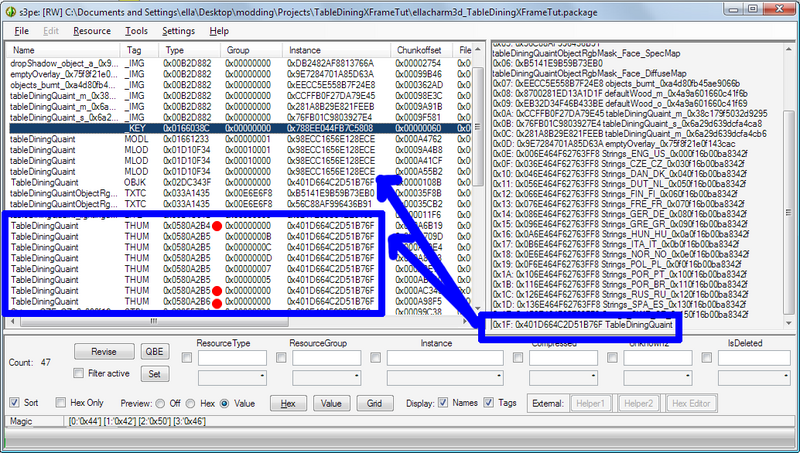Tick the ResourceType filter checkbox

click(187, 358)
